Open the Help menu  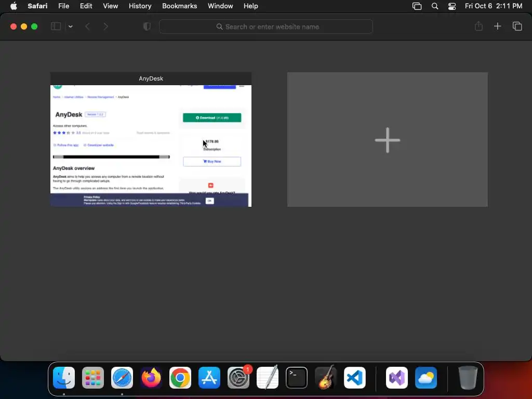pos(251,6)
